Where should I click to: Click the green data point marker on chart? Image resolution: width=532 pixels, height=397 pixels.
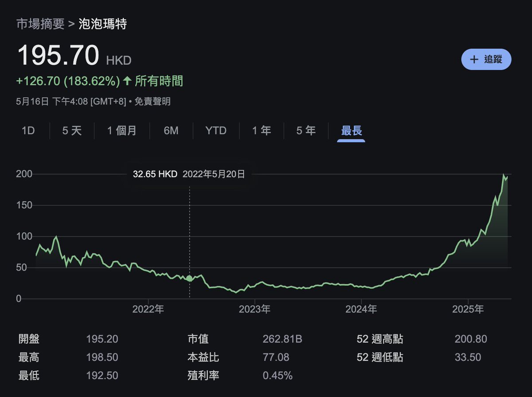pos(189,279)
